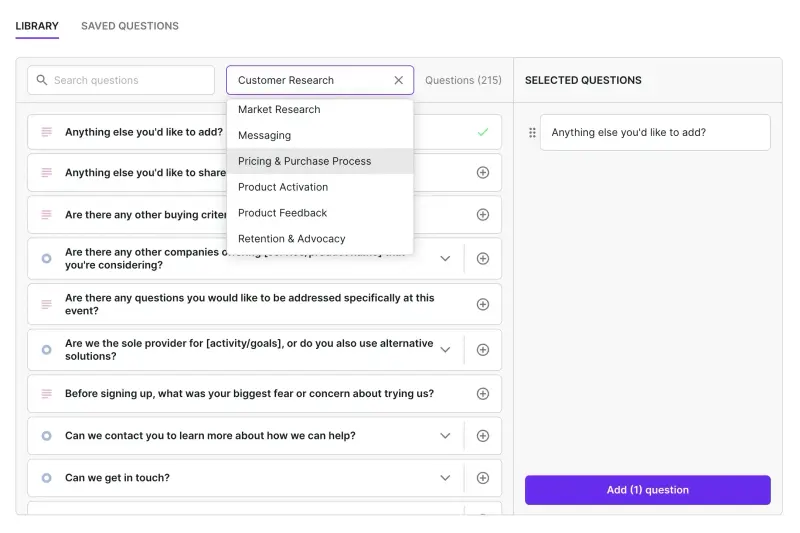Viewport: 800px width, 533px height.
Task: Add 'Before signing up' question via plus icon
Action: click(483, 394)
